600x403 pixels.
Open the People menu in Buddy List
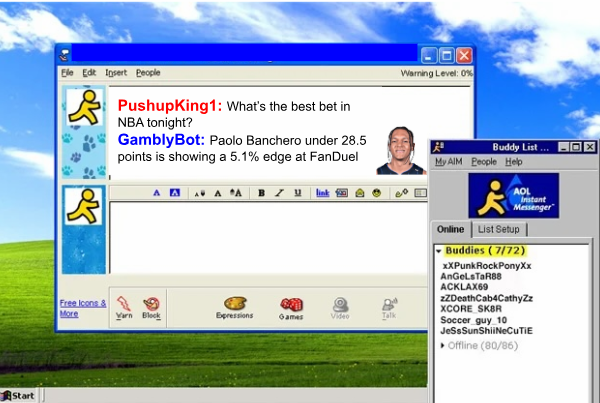coord(484,162)
